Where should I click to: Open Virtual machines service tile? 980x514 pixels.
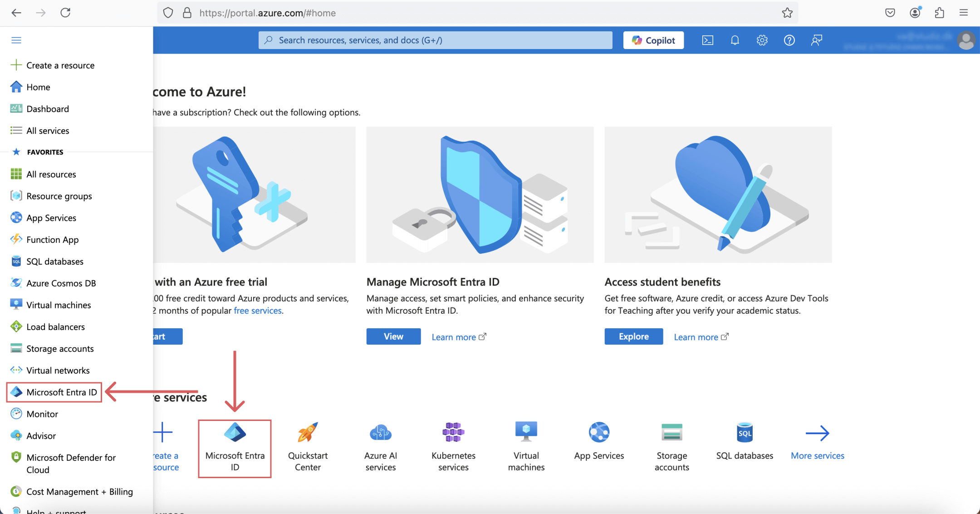(526, 447)
